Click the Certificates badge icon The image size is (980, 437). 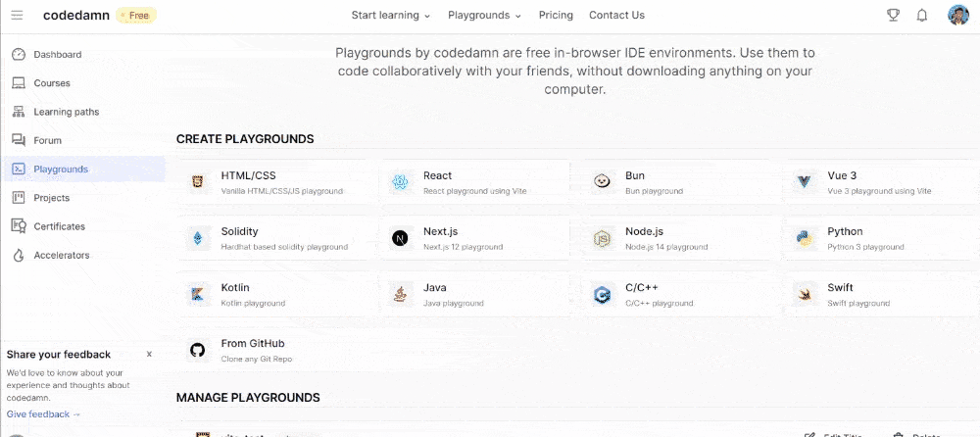coord(18,226)
